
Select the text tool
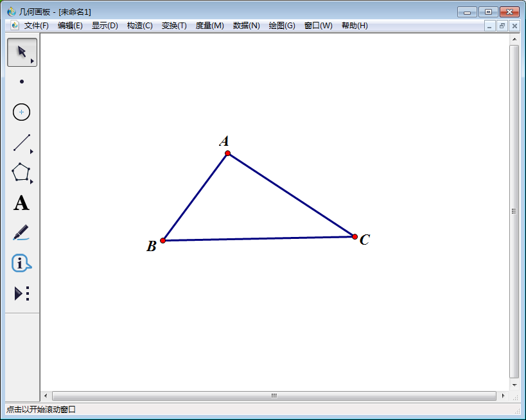click(x=21, y=204)
